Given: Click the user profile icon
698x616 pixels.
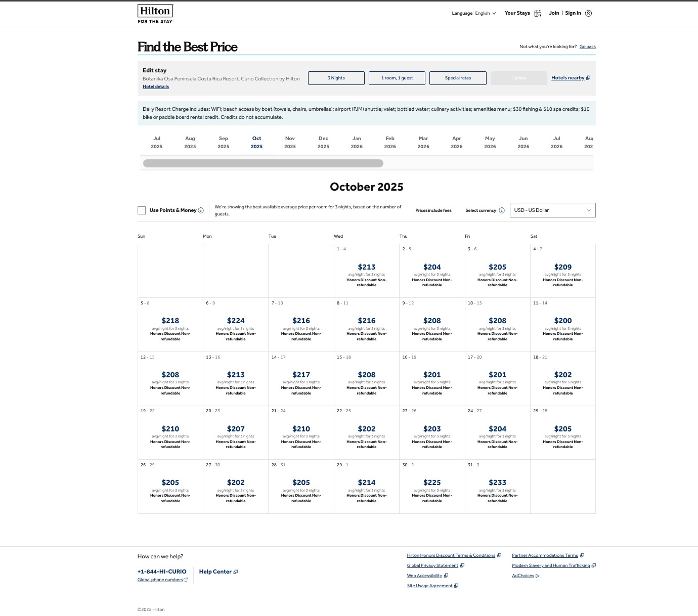Looking at the screenshot, I should tap(588, 14).
